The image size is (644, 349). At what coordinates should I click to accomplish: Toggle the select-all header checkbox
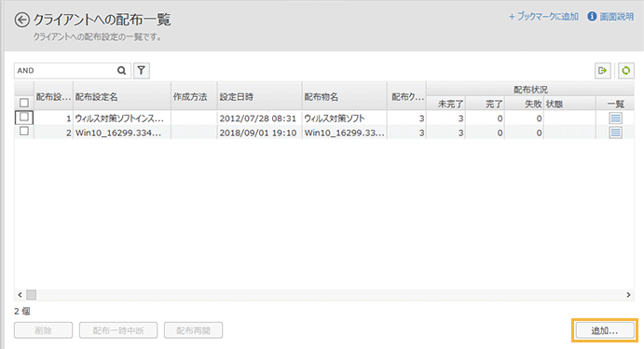coord(24,103)
